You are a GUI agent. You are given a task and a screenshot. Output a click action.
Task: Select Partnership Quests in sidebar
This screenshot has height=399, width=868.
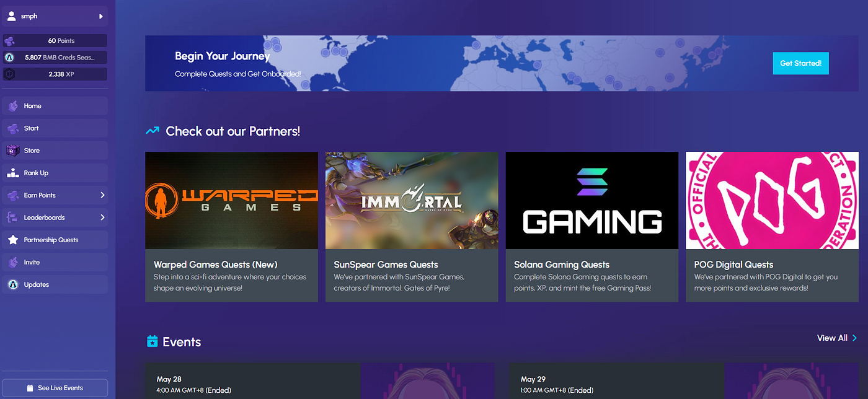pyautogui.click(x=55, y=240)
